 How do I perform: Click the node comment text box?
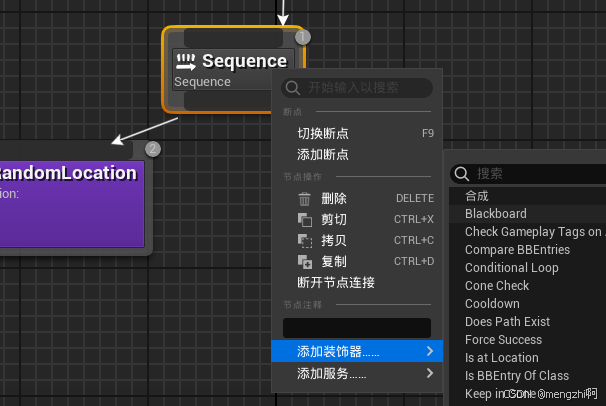(357, 328)
